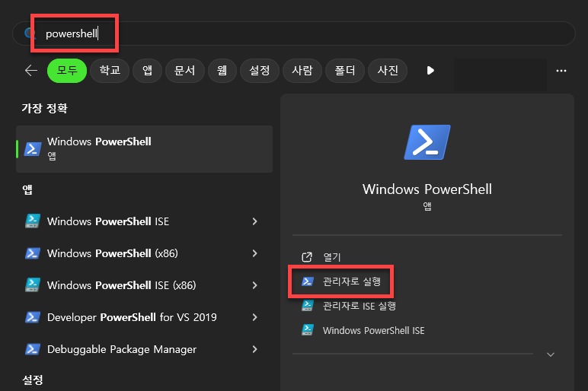
Task: Select the 설정 filter tab
Action: [260, 71]
